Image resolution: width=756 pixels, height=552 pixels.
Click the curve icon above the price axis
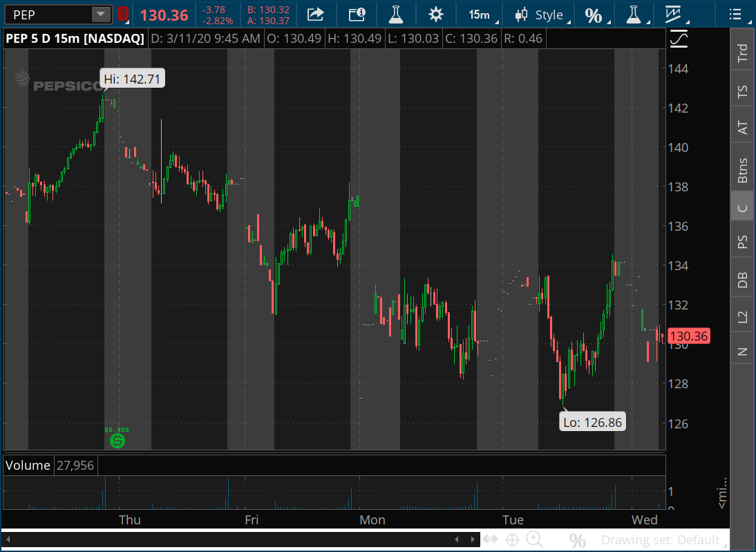(x=679, y=39)
